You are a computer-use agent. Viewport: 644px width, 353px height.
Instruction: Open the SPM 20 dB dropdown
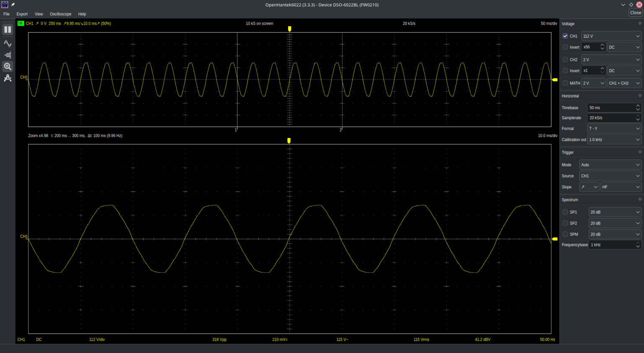tap(615, 234)
